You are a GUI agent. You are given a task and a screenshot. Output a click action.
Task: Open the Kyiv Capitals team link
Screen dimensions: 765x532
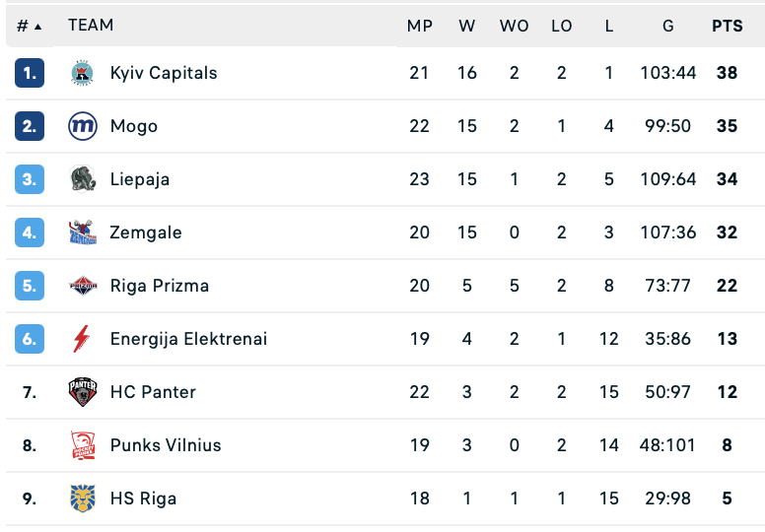click(164, 73)
